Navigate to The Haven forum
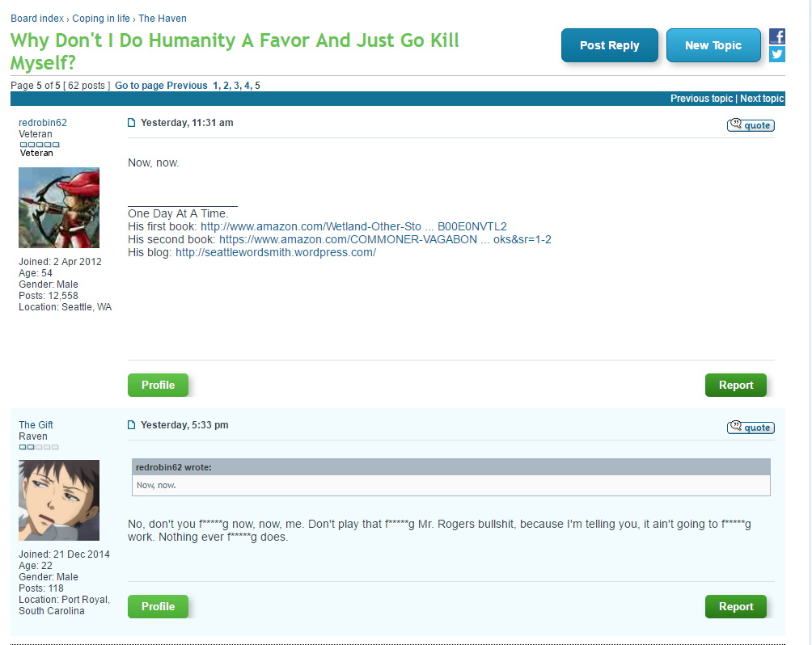Screen dimensions: 812x645 click(162, 19)
